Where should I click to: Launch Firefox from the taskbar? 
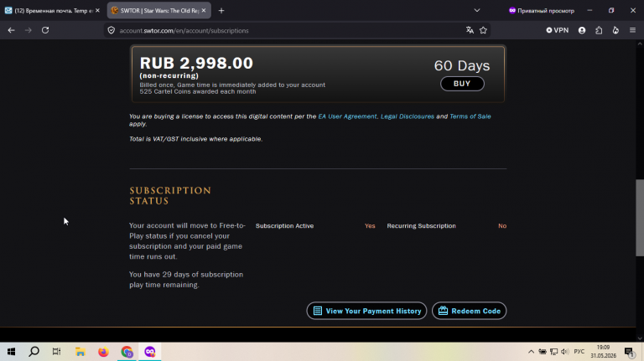[x=103, y=352]
